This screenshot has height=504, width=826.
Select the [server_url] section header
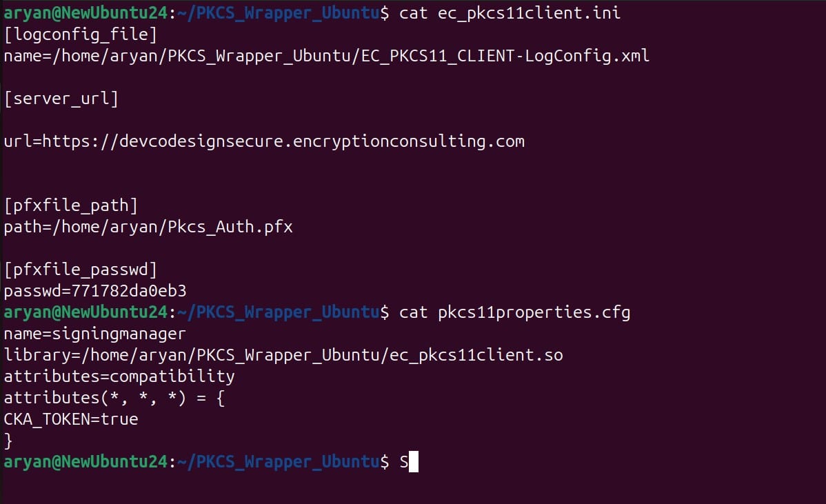[61, 99]
